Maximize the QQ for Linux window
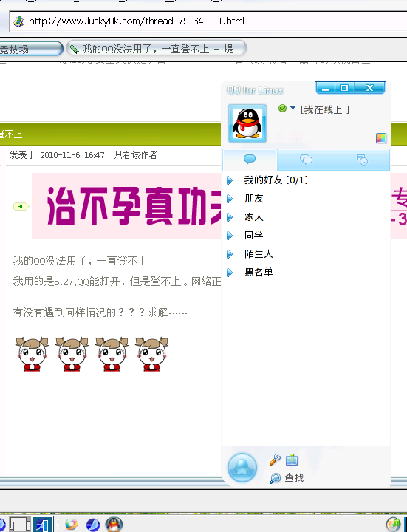Viewport: 407px width, 532px height. point(344,88)
